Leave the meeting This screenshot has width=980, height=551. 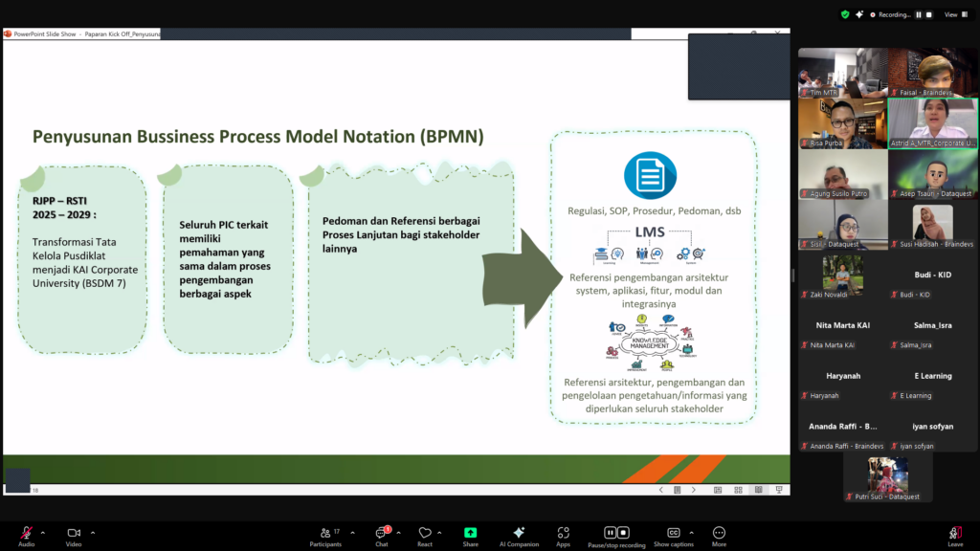click(x=954, y=534)
